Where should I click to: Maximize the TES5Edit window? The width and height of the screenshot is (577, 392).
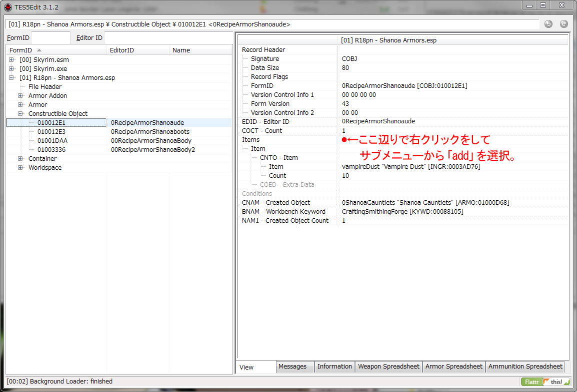click(543, 5)
